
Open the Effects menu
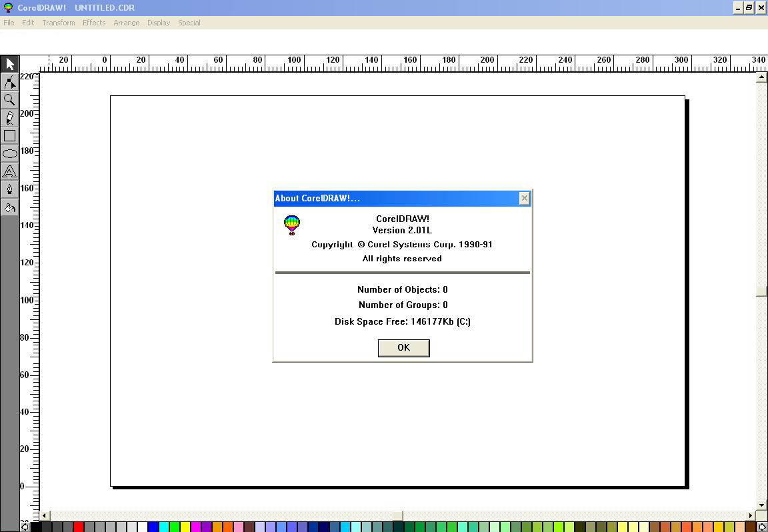pyautogui.click(x=94, y=23)
